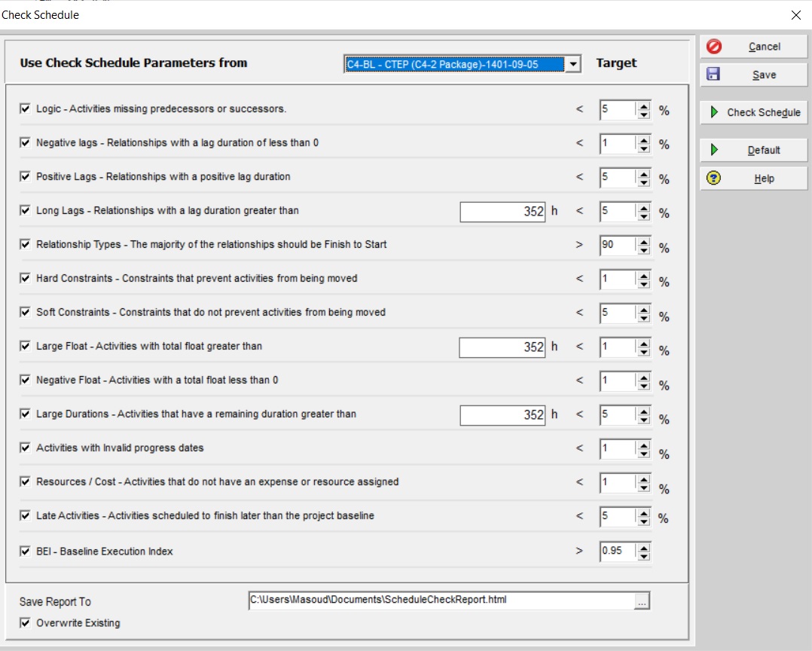Run the Check Schedule button
The height and width of the screenshot is (651, 812).
[753, 112]
